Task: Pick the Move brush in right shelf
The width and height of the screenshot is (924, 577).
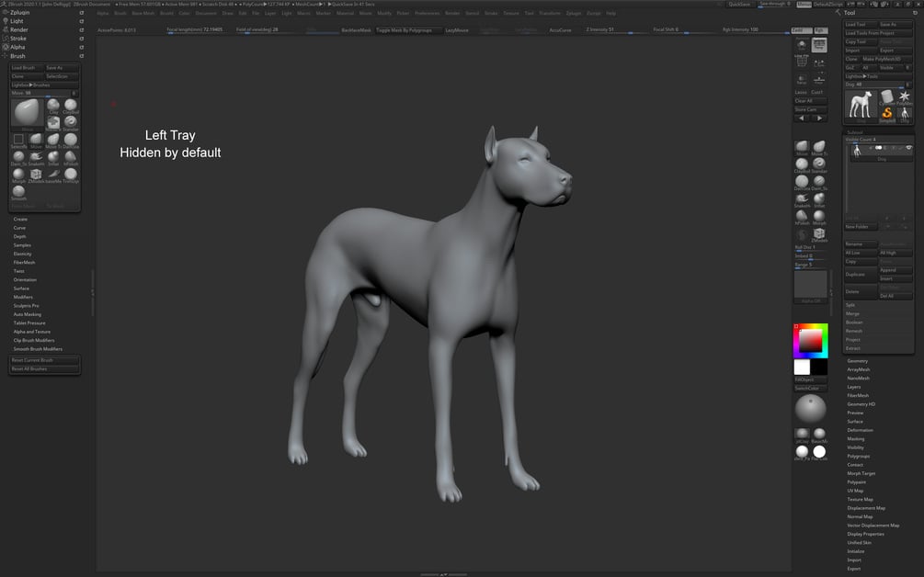Action: [x=802, y=147]
